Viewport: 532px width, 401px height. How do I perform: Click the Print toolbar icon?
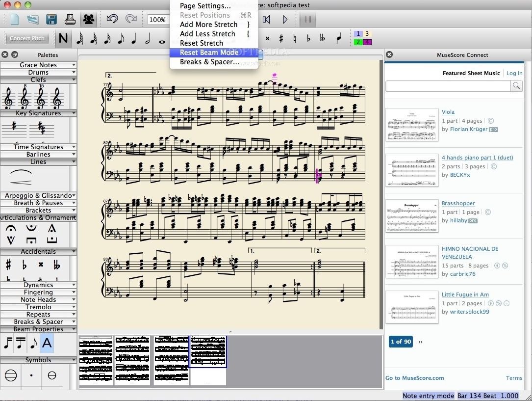70,19
